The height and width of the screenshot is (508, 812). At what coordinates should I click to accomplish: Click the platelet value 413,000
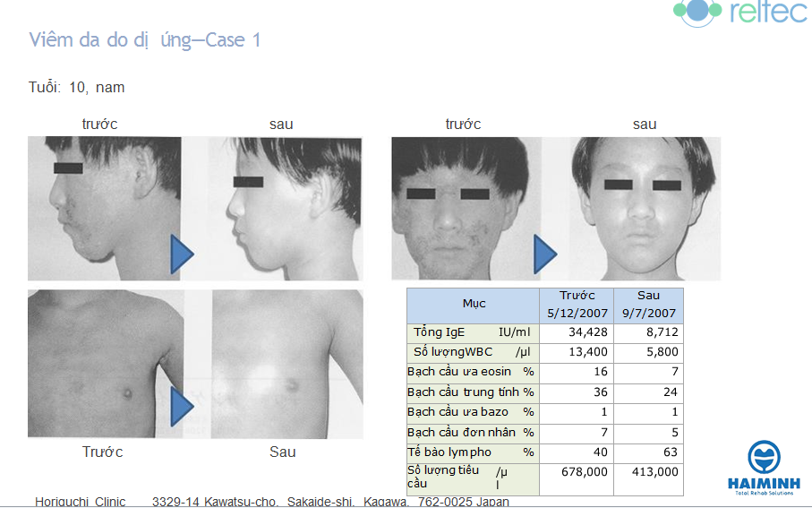(654, 471)
